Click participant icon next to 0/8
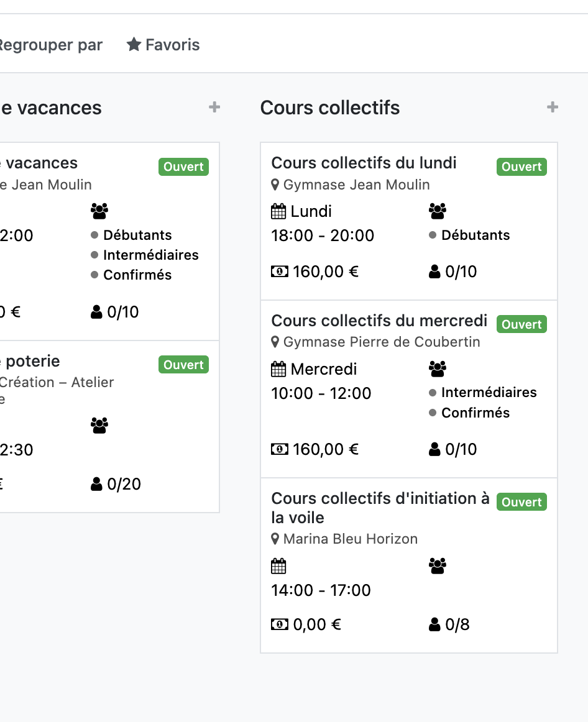588x722 pixels. pyautogui.click(x=435, y=624)
